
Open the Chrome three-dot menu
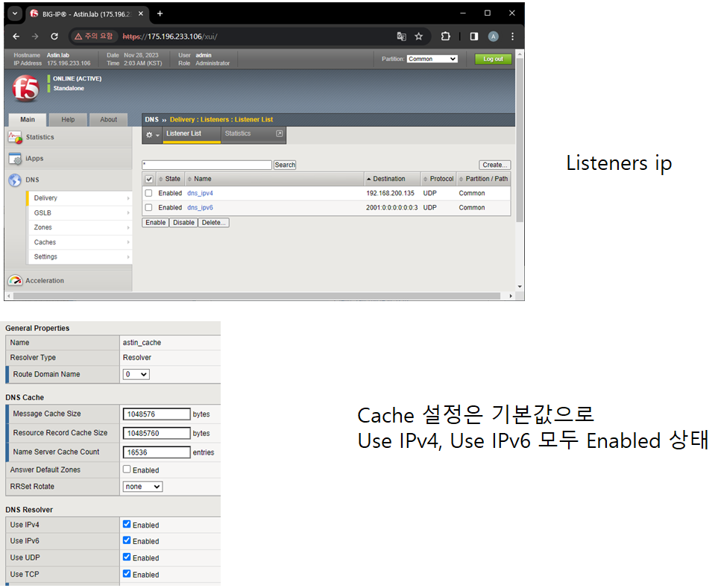[512, 37]
